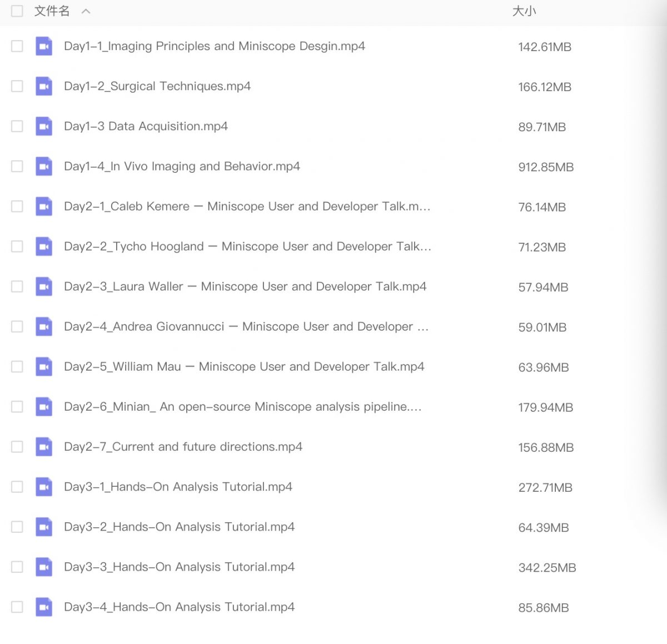The height and width of the screenshot is (644, 667).
Task: Sort files by the 大小 size column
Action: (x=524, y=11)
